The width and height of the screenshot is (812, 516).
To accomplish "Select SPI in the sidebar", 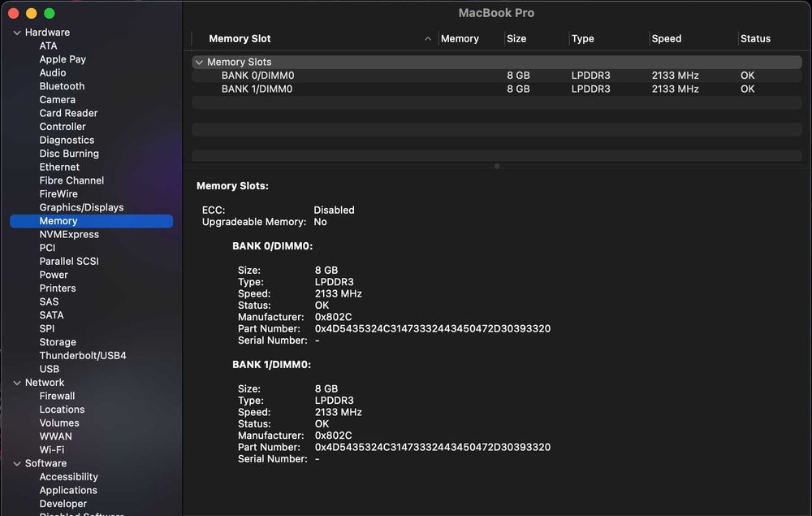I will coord(47,328).
